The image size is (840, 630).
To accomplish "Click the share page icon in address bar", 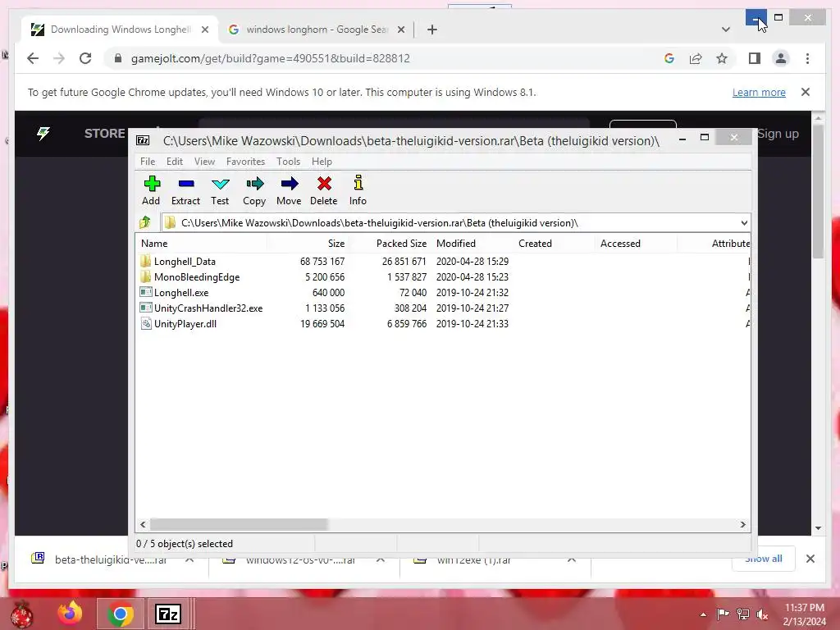I will coord(696,58).
